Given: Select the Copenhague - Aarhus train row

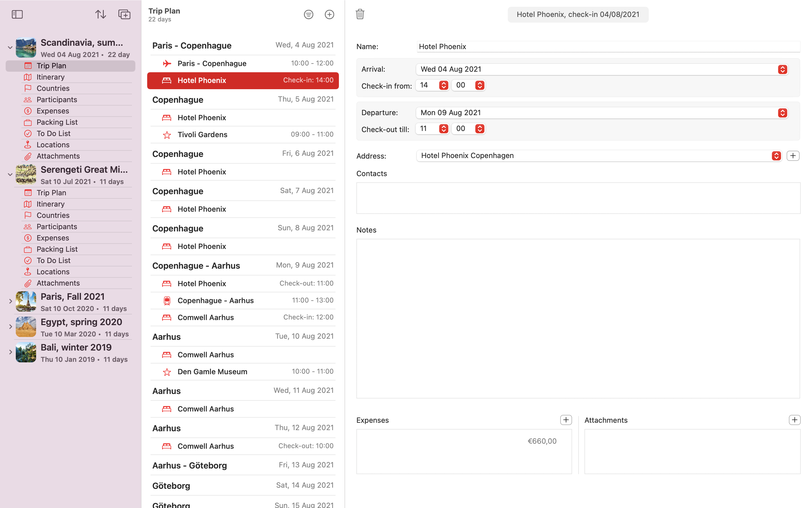Looking at the screenshot, I should click(x=243, y=301).
